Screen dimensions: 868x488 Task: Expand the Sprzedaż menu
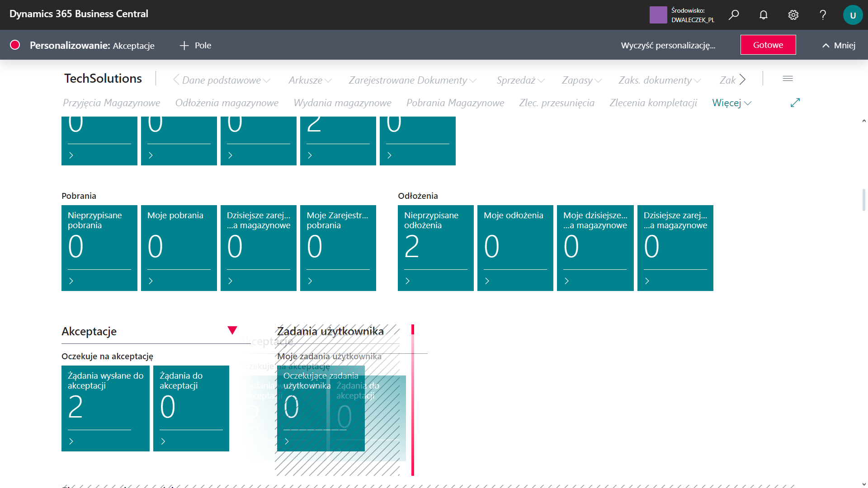coord(520,80)
